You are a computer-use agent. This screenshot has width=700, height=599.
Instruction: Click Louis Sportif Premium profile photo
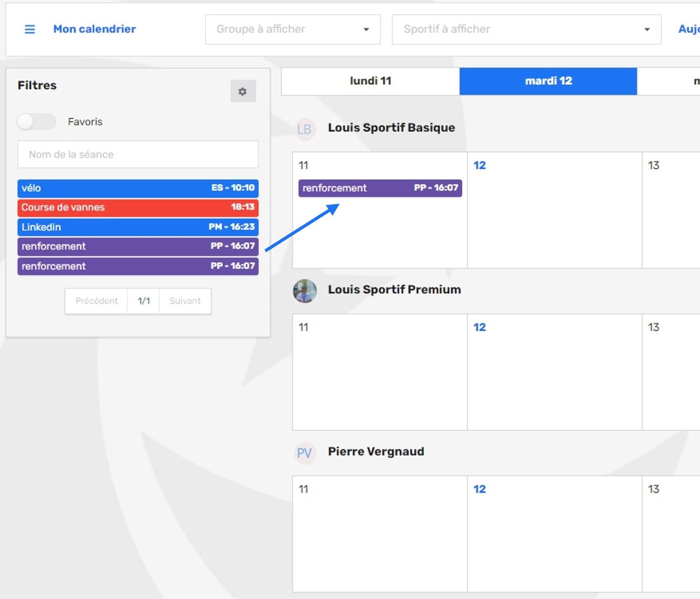pos(305,291)
